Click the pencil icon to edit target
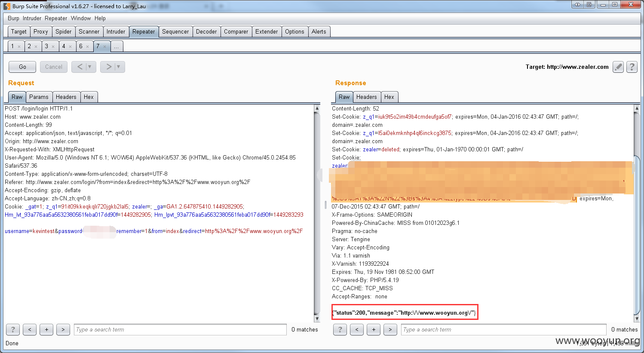Viewport: 644px width, 353px height. [x=618, y=67]
